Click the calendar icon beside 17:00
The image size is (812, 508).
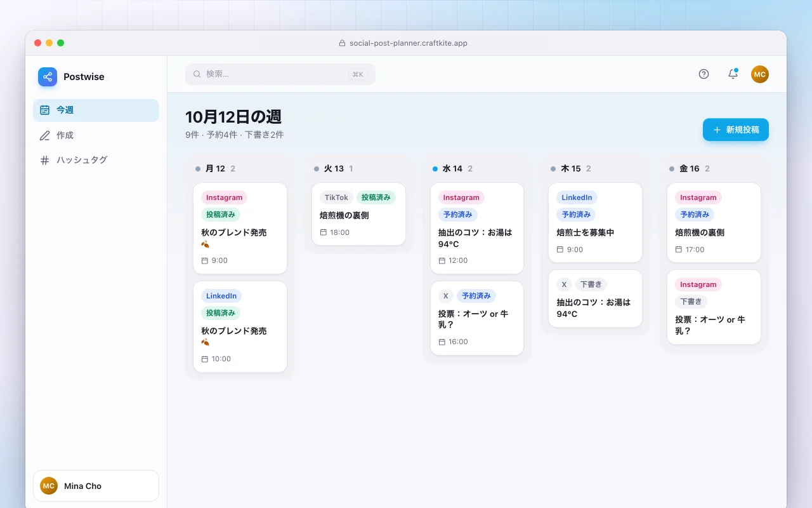pyautogui.click(x=679, y=250)
